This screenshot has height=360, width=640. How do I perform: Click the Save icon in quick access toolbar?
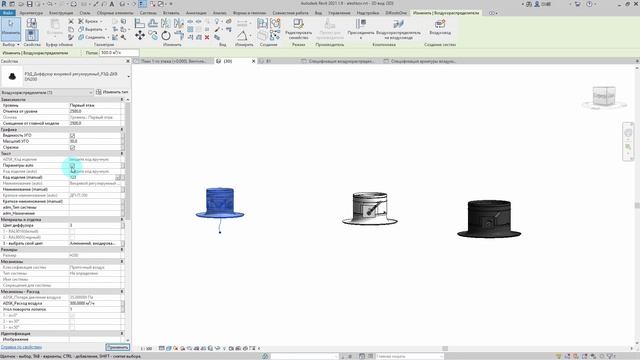pos(29,4)
